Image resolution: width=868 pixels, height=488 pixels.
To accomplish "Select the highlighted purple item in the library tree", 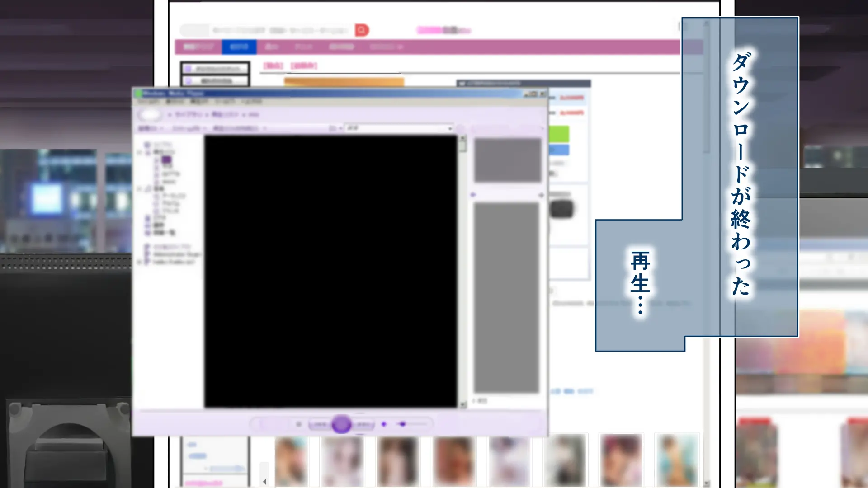I will pos(166,160).
